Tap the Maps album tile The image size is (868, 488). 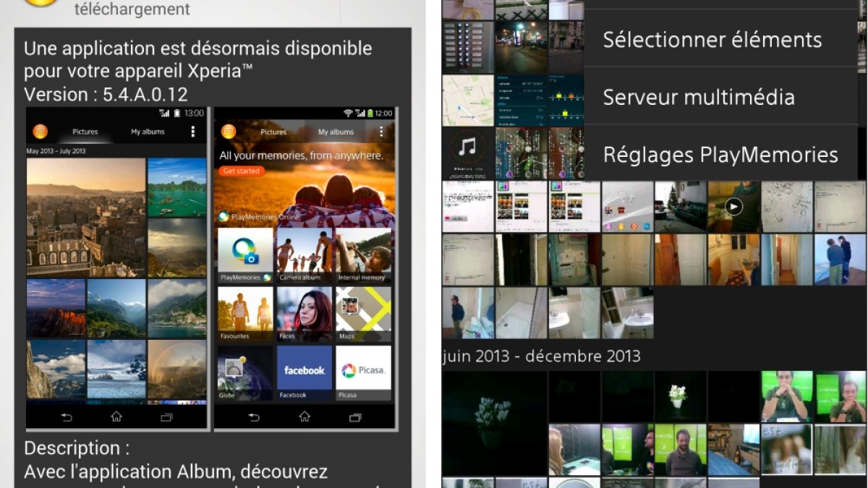point(363,313)
